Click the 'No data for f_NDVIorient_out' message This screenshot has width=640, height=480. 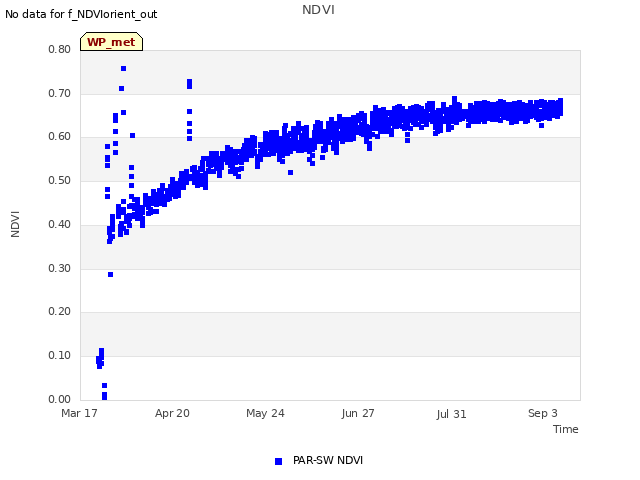[81, 14]
